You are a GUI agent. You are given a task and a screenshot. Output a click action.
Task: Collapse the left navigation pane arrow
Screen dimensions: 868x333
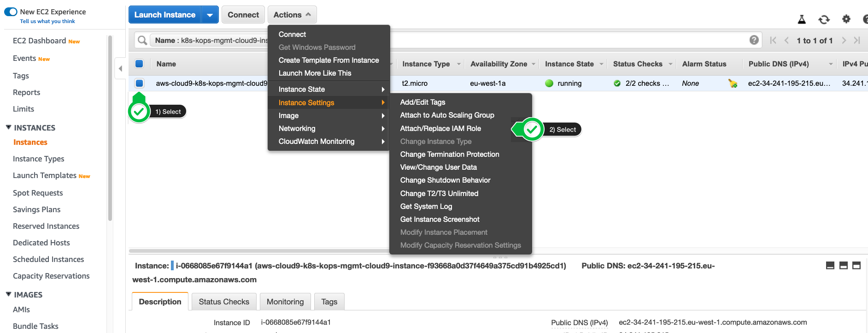coord(120,69)
